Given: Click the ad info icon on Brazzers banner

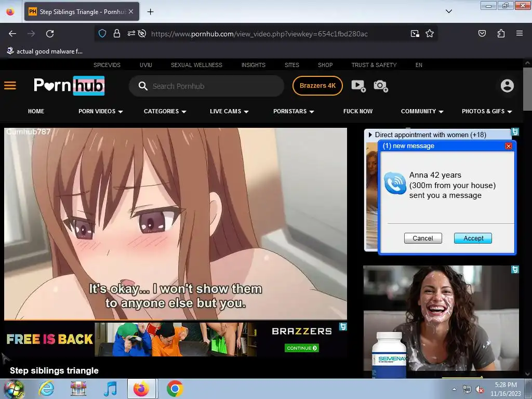Looking at the screenshot, I should [x=343, y=326].
